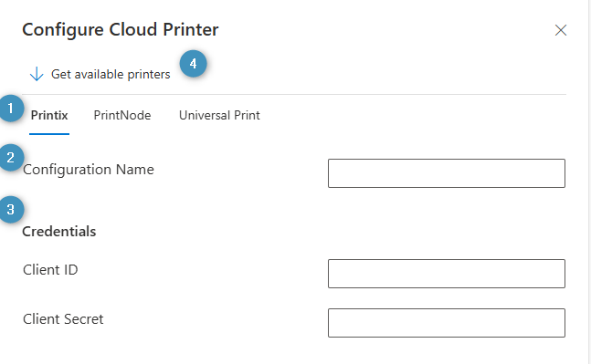
Task: Click the numbered badge 1 marker
Action: tap(11, 109)
